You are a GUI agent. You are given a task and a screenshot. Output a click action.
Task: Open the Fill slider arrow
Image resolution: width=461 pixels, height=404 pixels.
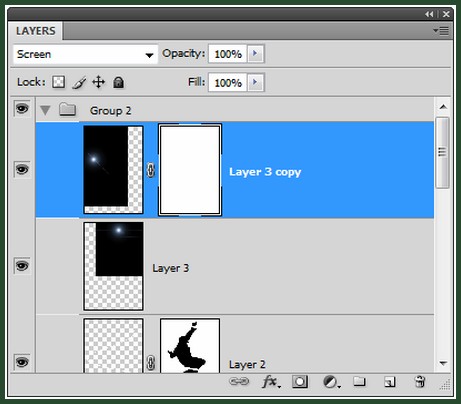[x=255, y=82]
